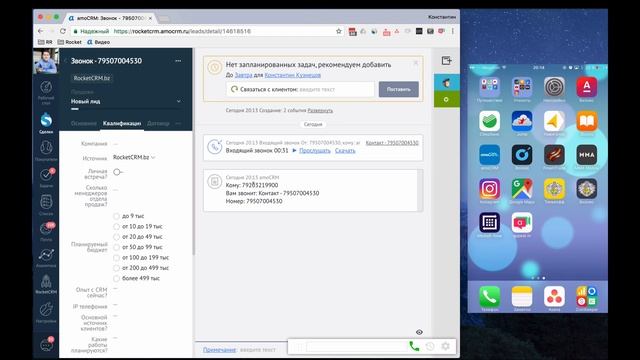Toggle the Личная встреча switch

[x=118, y=172]
